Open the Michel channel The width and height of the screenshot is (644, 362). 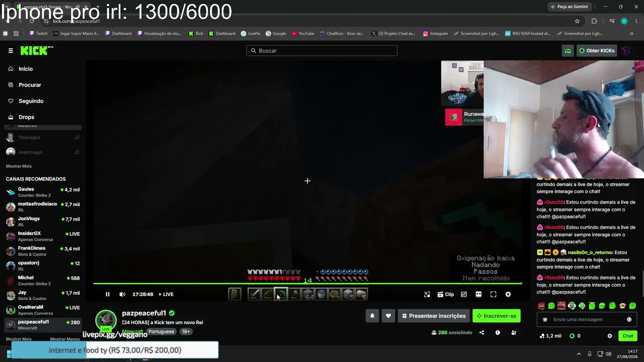click(43, 281)
